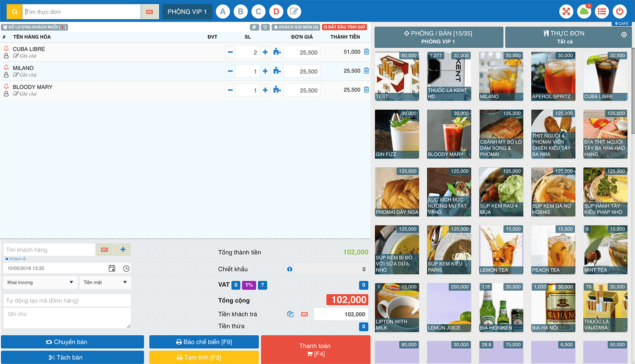The width and height of the screenshot is (635, 364).
Task: Increase CUBA LIBRE quantity with plus
Action: tap(265, 52)
